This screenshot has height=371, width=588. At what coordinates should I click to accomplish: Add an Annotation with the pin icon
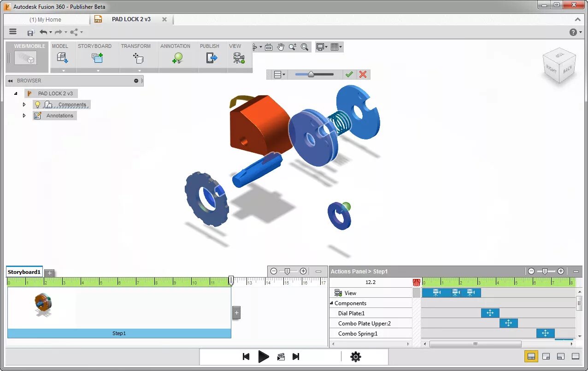point(177,58)
